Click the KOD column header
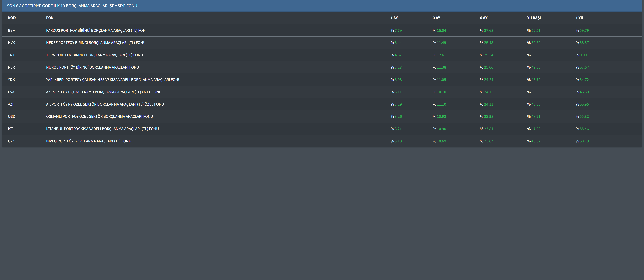 pyautogui.click(x=12, y=18)
